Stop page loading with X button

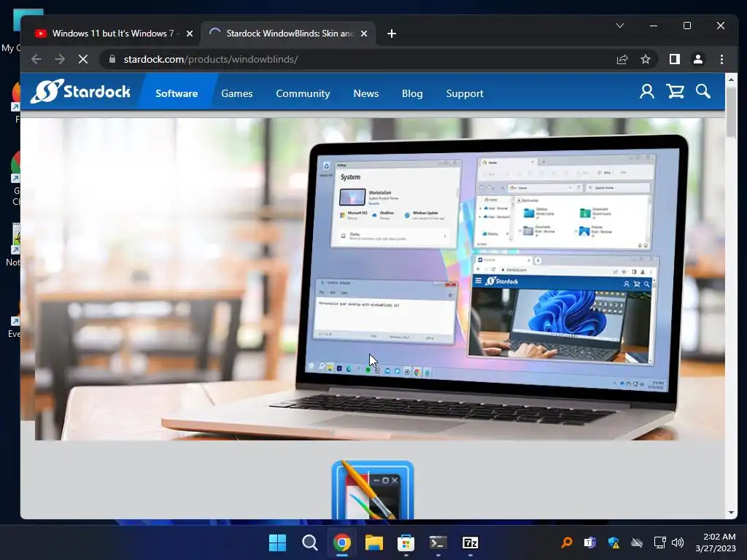click(x=83, y=59)
